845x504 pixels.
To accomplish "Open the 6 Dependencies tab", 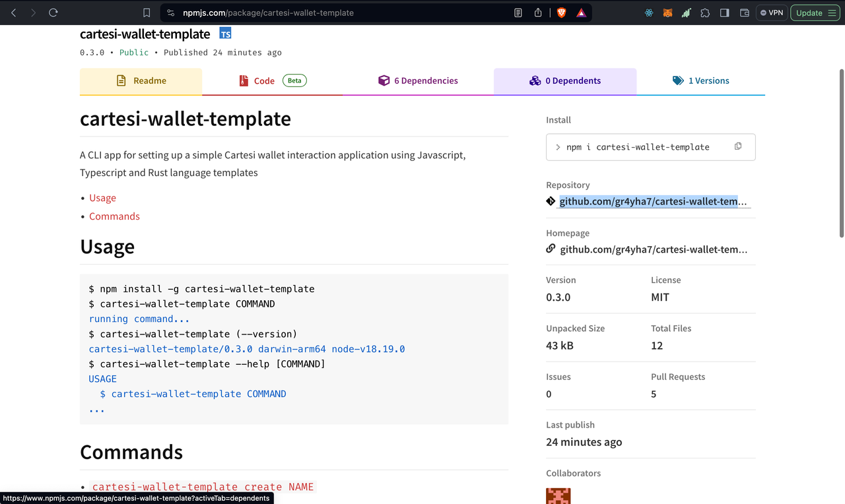I will coord(418,80).
